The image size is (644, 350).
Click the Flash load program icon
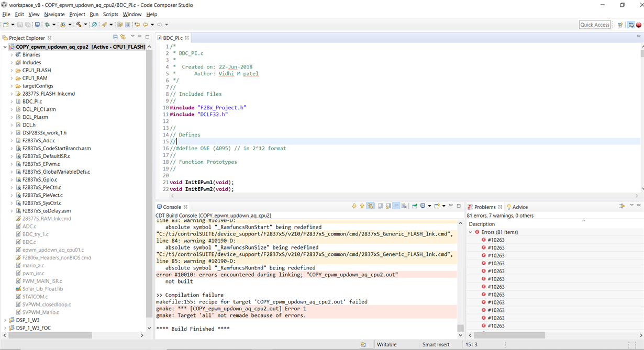point(63,25)
